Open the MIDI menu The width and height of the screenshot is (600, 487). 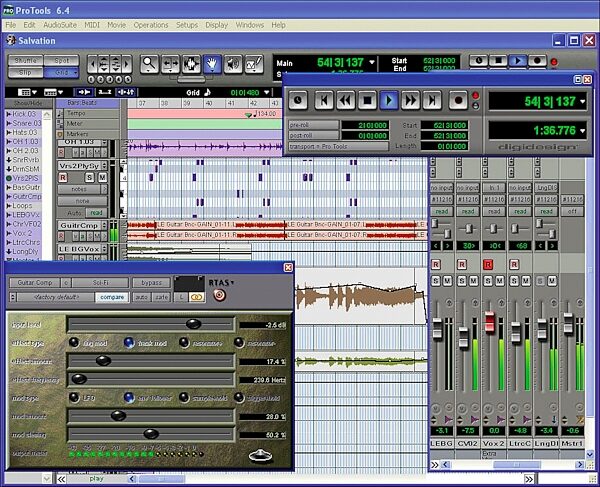click(92, 25)
